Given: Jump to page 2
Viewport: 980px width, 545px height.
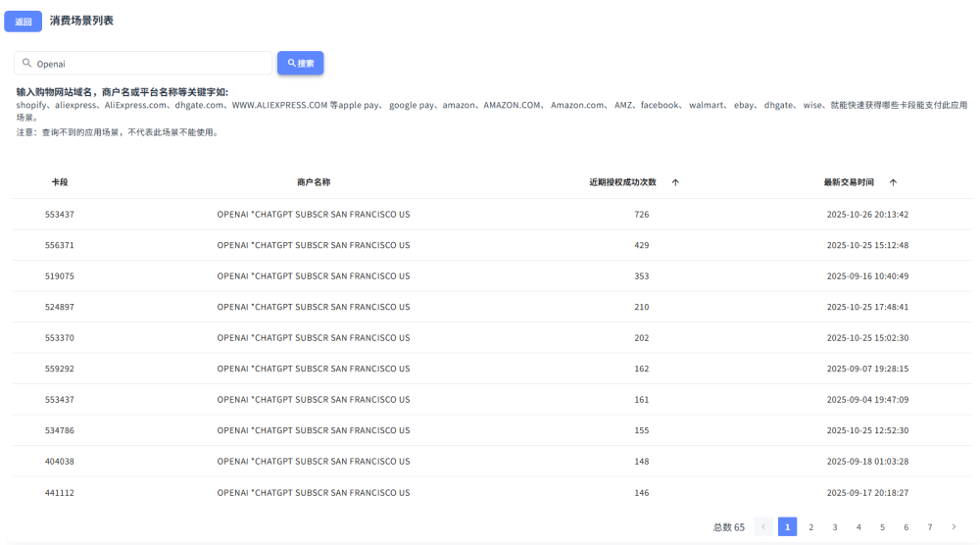Looking at the screenshot, I should point(810,527).
